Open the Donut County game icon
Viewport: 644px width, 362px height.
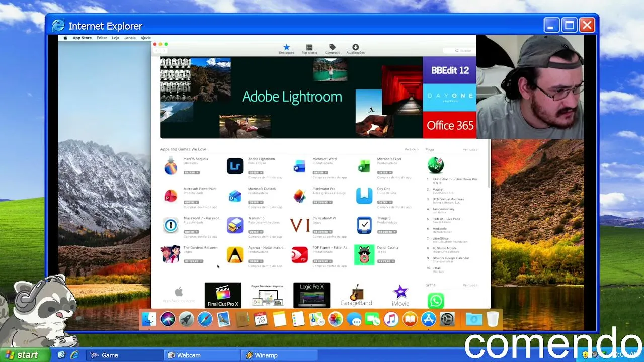point(364,255)
